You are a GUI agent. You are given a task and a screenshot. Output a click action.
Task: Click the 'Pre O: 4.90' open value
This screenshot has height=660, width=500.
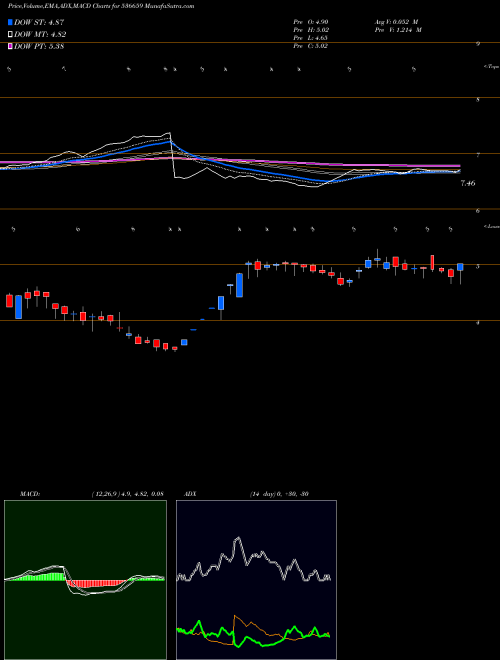[x=311, y=21]
